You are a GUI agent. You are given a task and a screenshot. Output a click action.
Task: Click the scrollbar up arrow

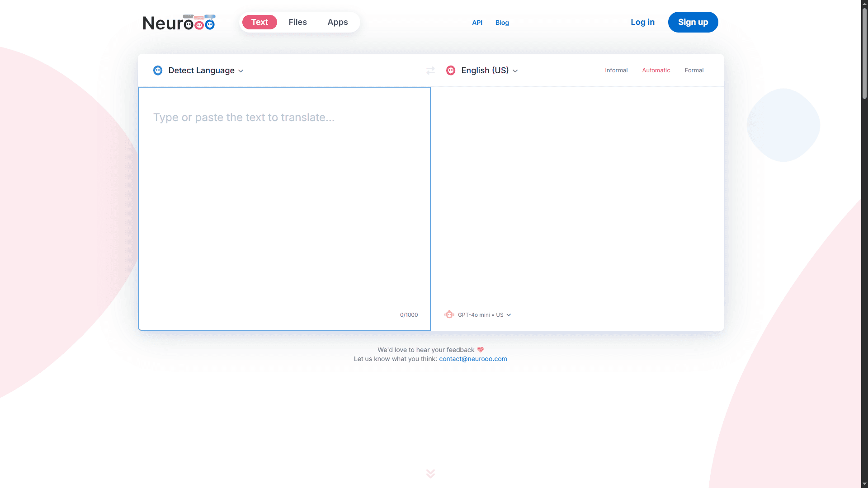863,4
